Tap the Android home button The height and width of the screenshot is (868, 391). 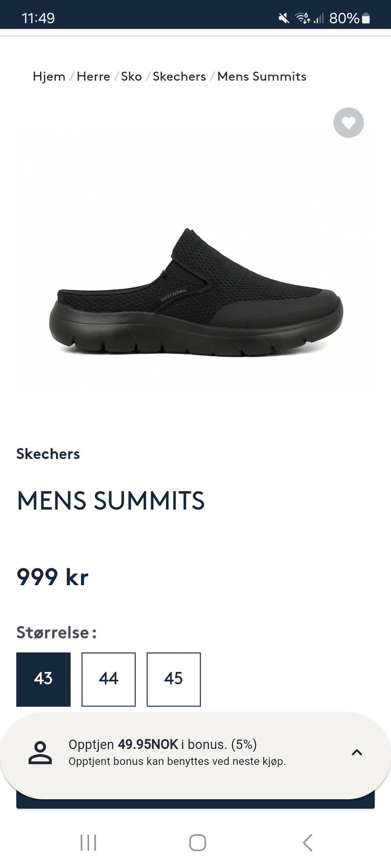click(198, 842)
